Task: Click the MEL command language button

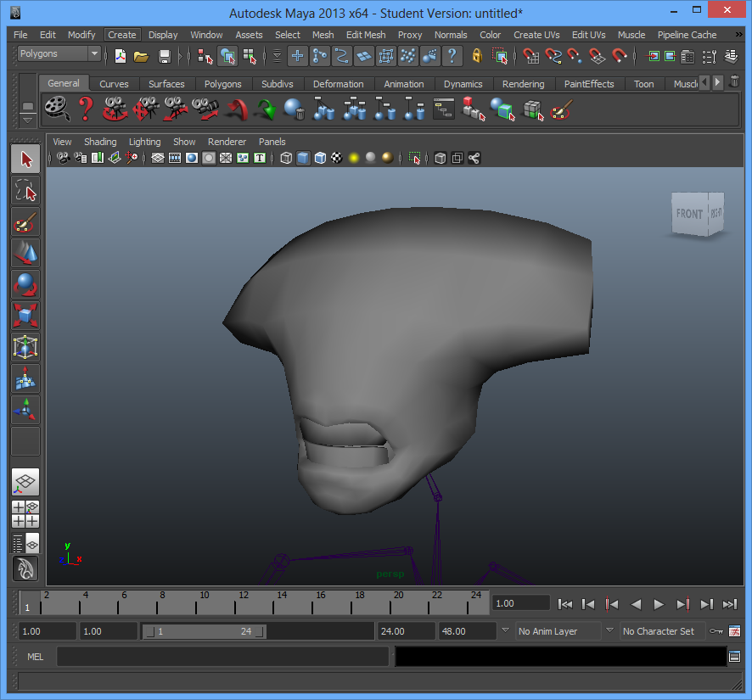Action: click(x=36, y=657)
